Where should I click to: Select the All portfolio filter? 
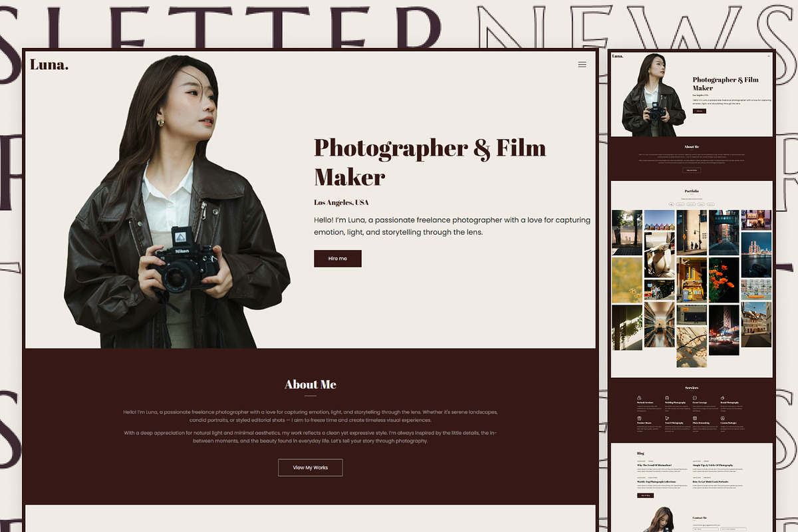[672, 204]
